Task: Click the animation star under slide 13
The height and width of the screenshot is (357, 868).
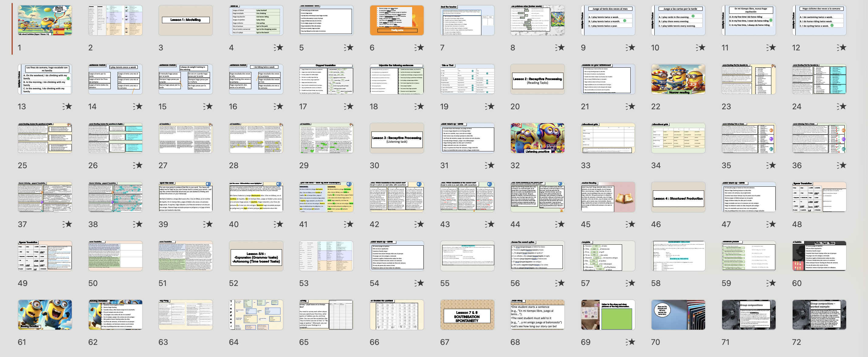Action: (x=67, y=106)
